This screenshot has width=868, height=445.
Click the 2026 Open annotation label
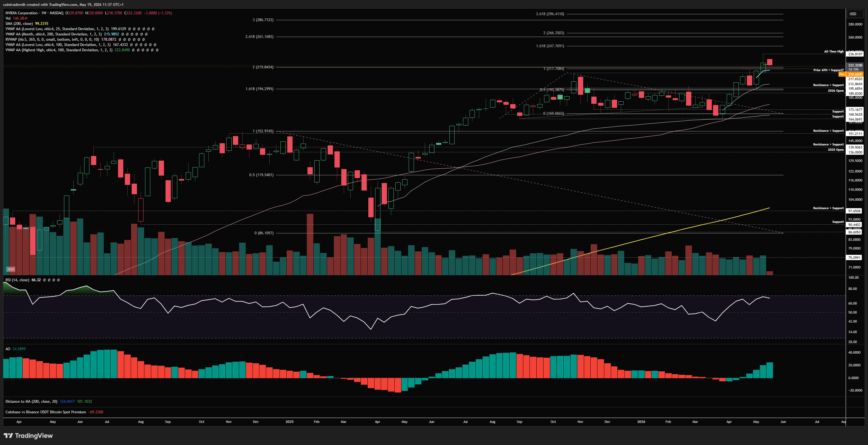(x=836, y=91)
